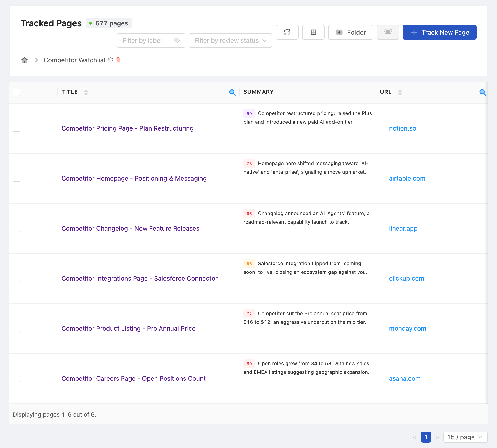The width and height of the screenshot is (497, 448).
Task: Click the label tag icon in filter
Action: [177, 40]
